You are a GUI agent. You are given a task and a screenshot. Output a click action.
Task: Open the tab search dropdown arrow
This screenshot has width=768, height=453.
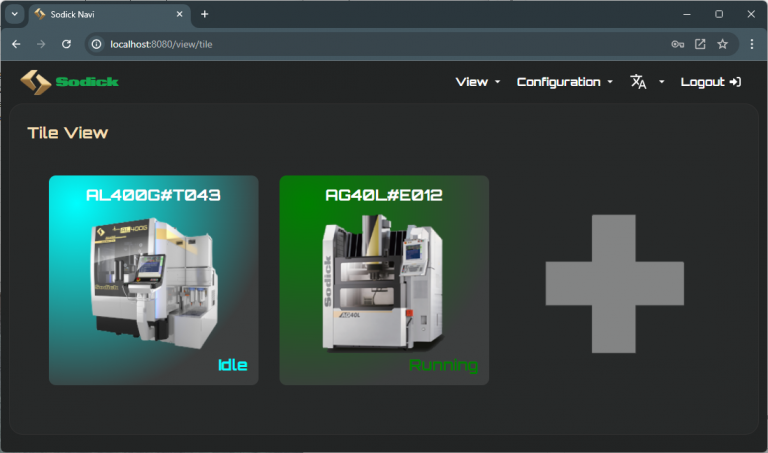[x=15, y=14]
